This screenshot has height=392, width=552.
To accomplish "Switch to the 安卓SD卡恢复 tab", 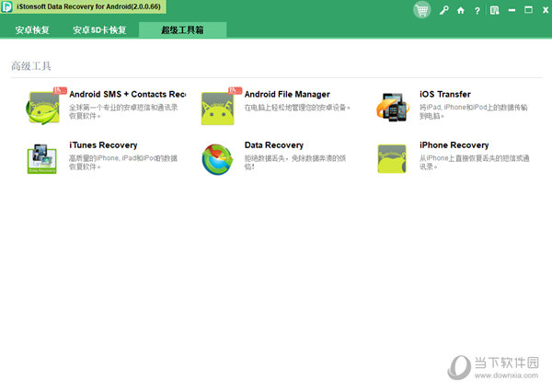I will pyautogui.click(x=99, y=30).
